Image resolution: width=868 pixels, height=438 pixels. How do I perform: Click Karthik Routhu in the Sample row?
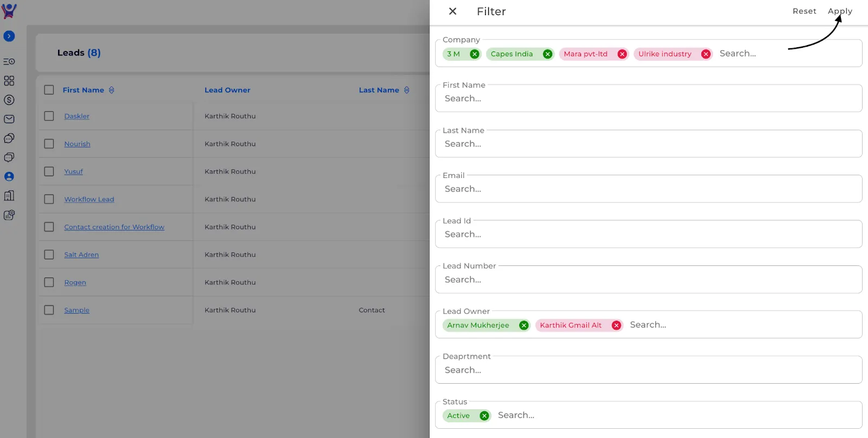click(x=230, y=310)
